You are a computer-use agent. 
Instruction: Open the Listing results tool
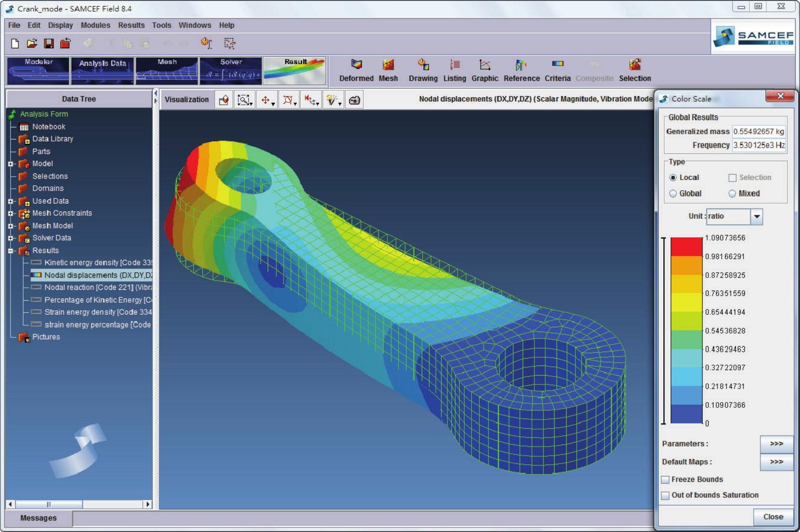(455, 65)
